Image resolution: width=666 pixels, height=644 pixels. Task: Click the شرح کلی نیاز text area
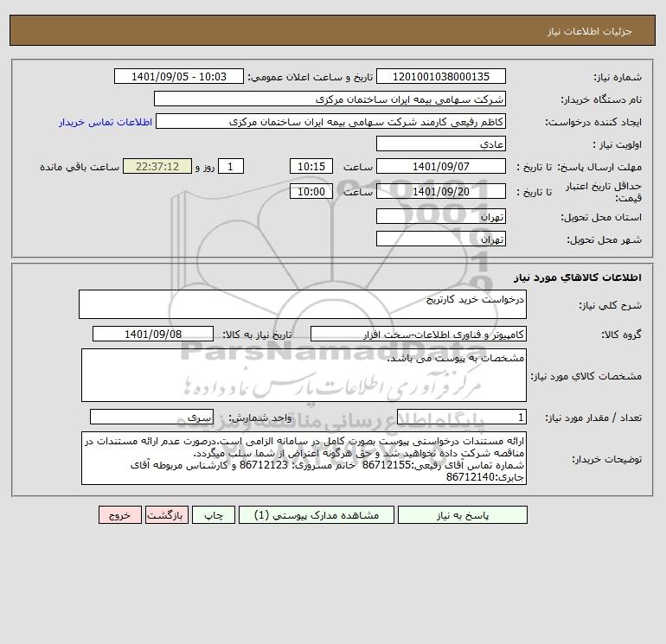(x=303, y=304)
